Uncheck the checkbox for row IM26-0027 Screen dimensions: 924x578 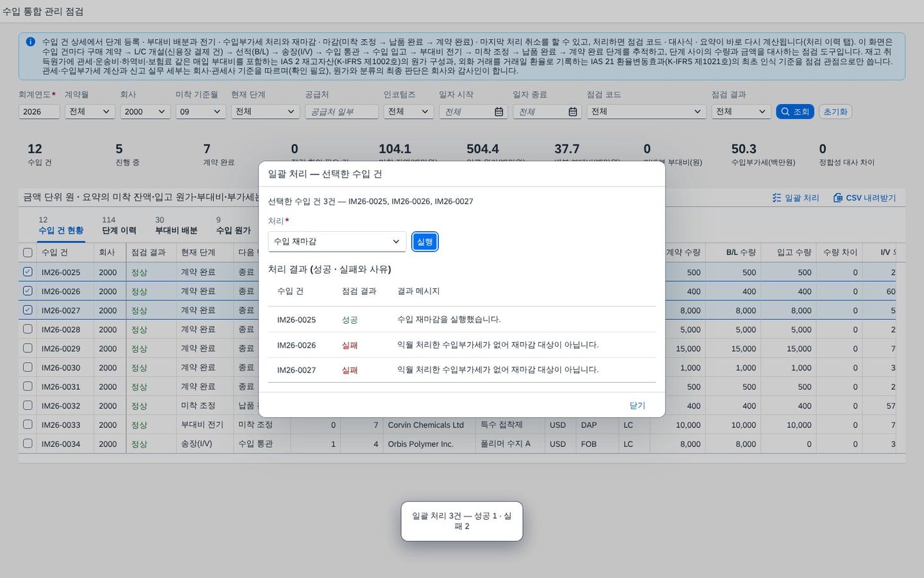click(28, 310)
